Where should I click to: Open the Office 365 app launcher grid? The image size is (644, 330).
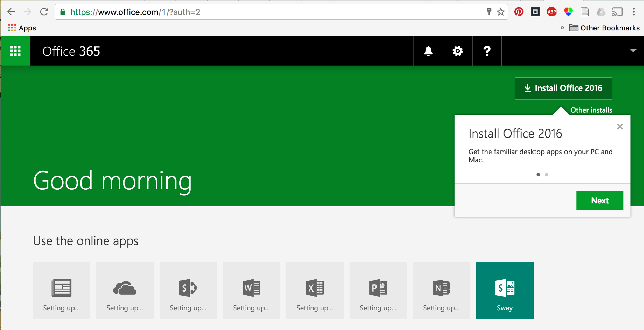[x=15, y=51]
